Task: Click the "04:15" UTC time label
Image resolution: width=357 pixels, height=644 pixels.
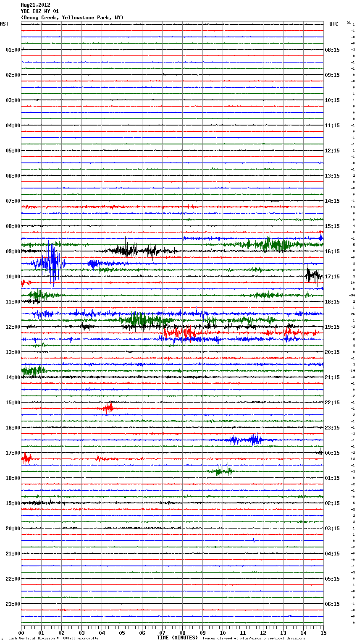Action: tap(332, 554)
